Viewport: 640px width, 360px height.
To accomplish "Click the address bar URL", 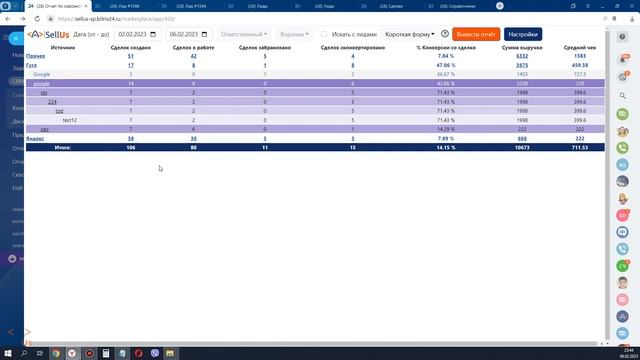I will (x=116, y=19).
